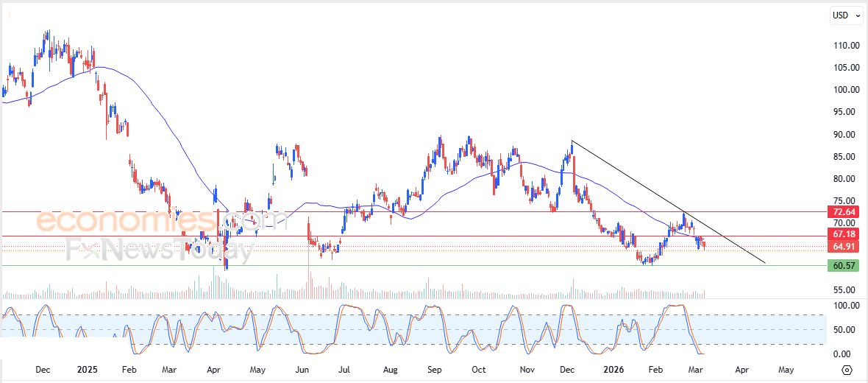This screenshot has height=383, width=868.
Task: Click the 60.57 green price label
Action: [844, 265]
